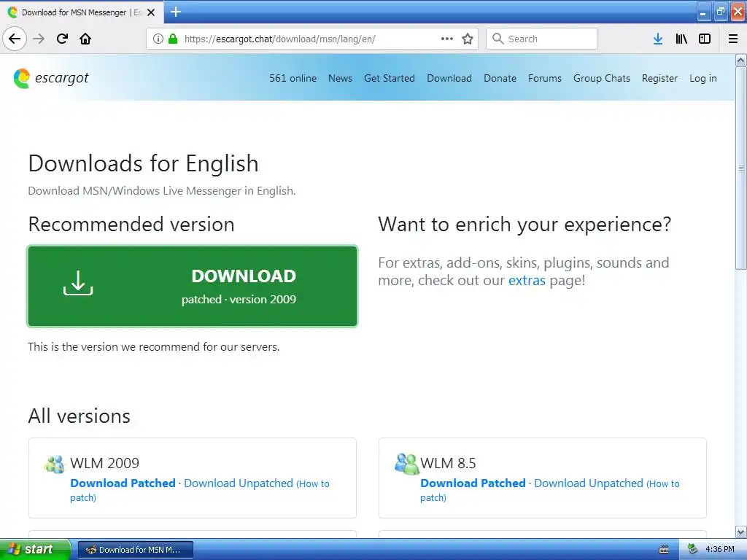Open the Register nav item
The image size is (747, 560).
[x=659, y=78]
